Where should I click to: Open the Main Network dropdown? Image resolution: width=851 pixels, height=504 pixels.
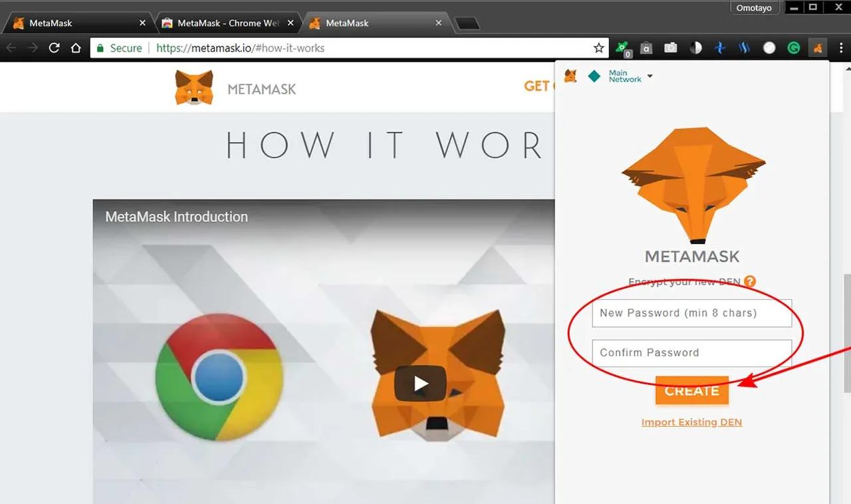click(630, 76)
